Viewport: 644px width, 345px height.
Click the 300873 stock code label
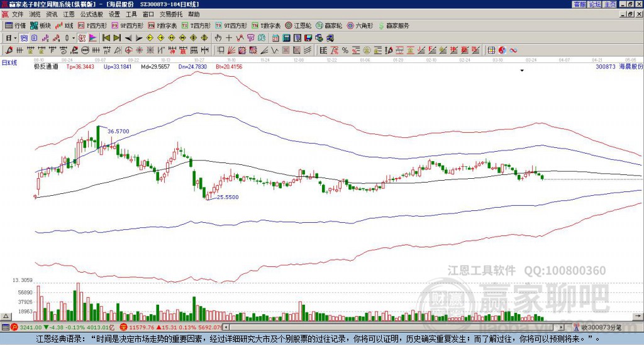(606, 66)
